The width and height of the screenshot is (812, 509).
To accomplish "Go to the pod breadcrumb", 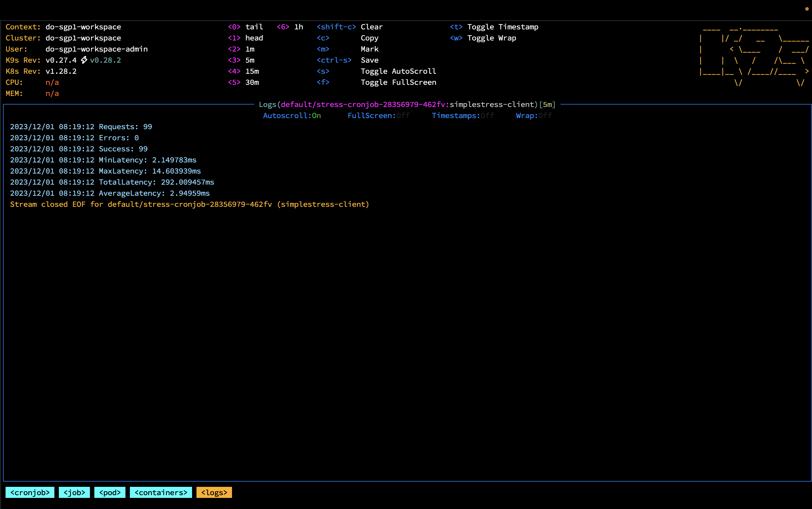I will point(110,492).
